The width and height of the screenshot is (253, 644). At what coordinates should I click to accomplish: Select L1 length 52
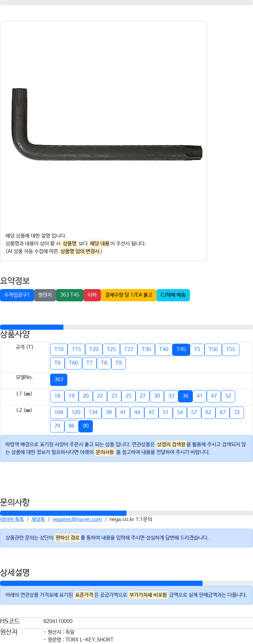(228, 396)
